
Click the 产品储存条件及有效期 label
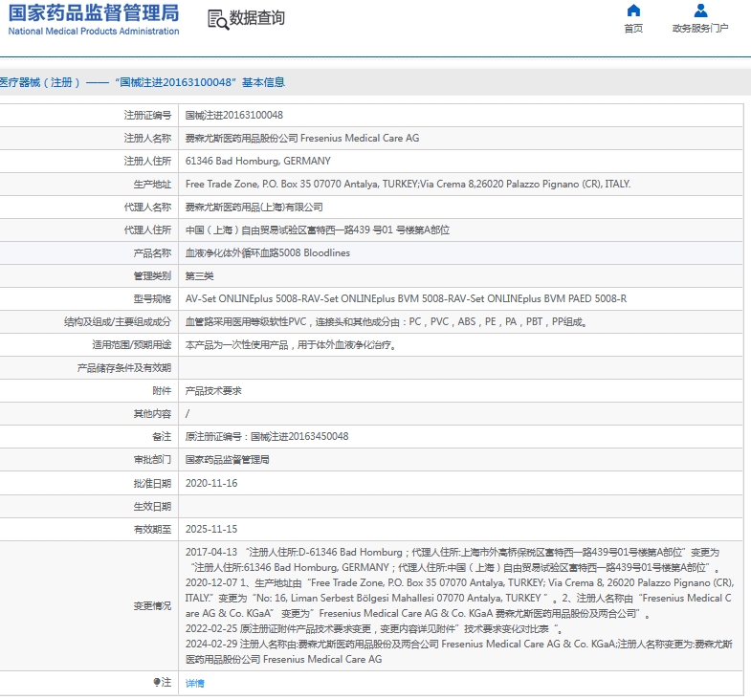click(124, 368)
